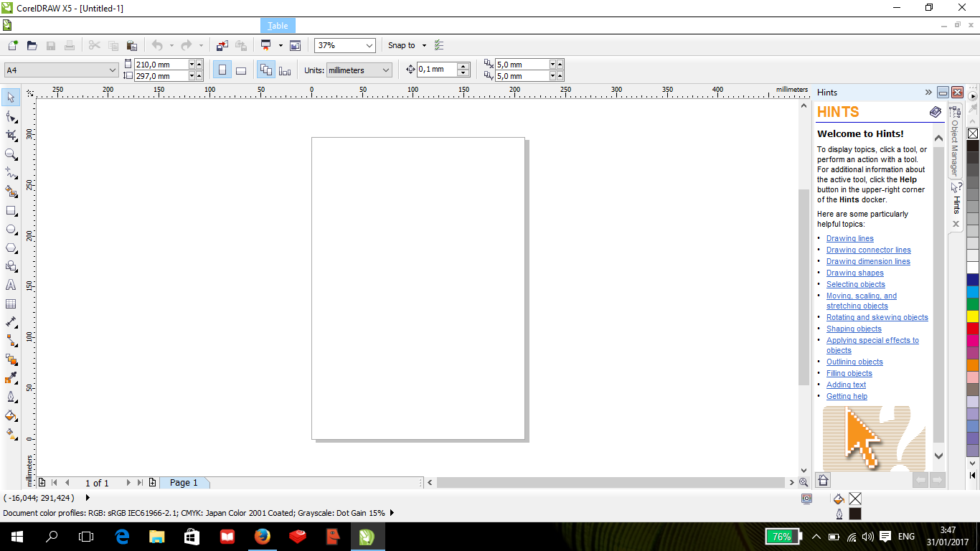Expand the Snap to dropdown
The width and height of the screenshot is (980, 551).
click(424, 45)
